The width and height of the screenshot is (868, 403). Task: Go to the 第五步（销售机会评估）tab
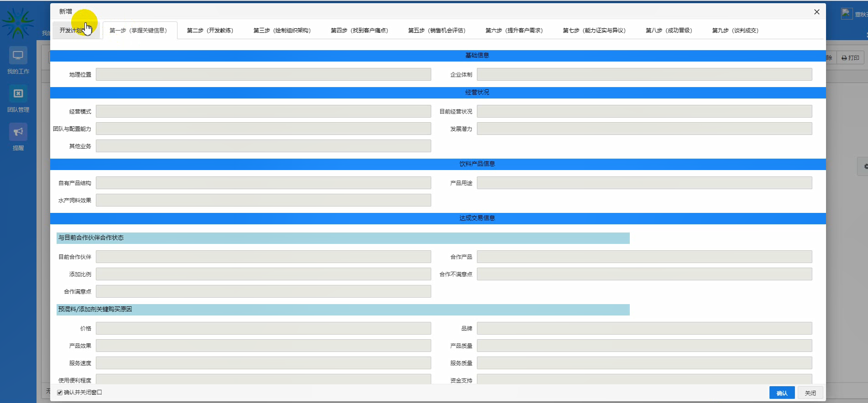436,31
